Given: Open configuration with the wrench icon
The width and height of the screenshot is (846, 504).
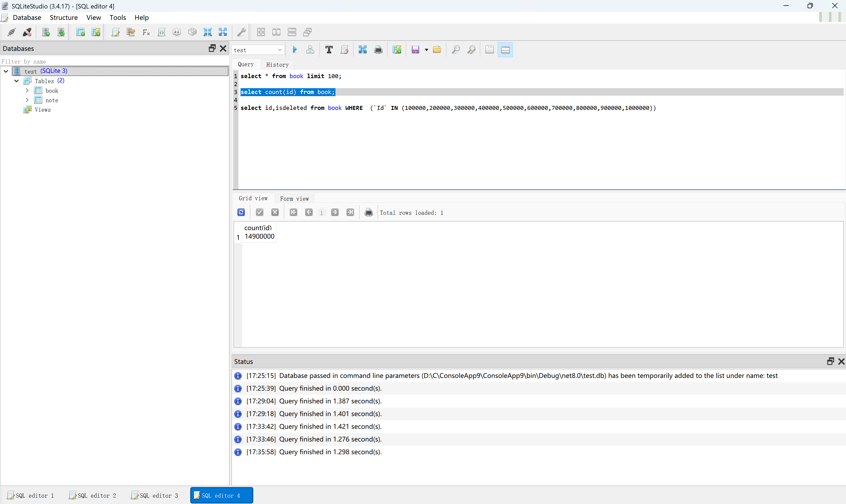Looking at the screenshot, I should 241,32.
